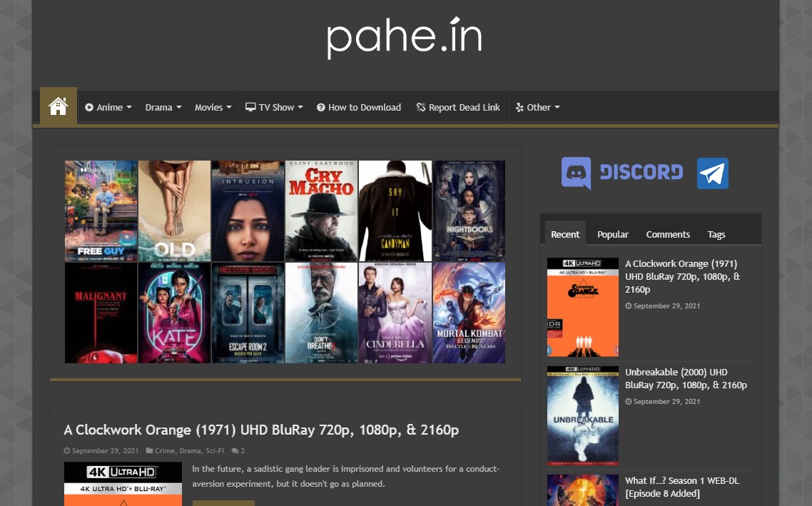Image resolution: width=812 pixels, height=506 pixels.
Task: Open the Report Dead Link page
Action: coord(458,107)
